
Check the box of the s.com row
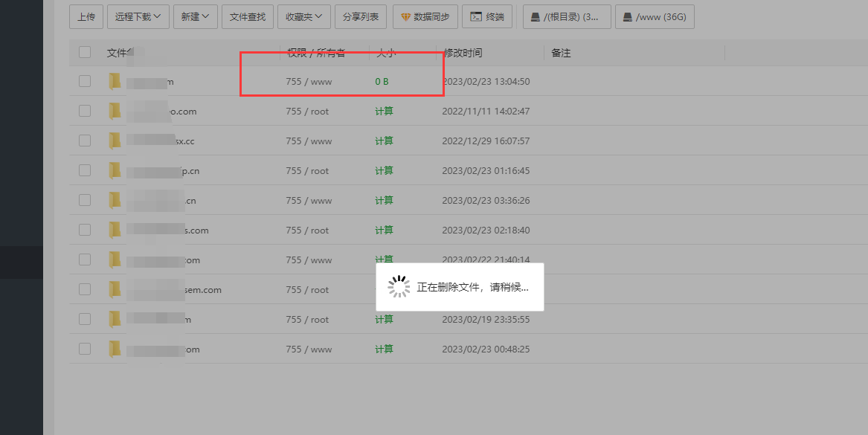[x=85, y=230]
